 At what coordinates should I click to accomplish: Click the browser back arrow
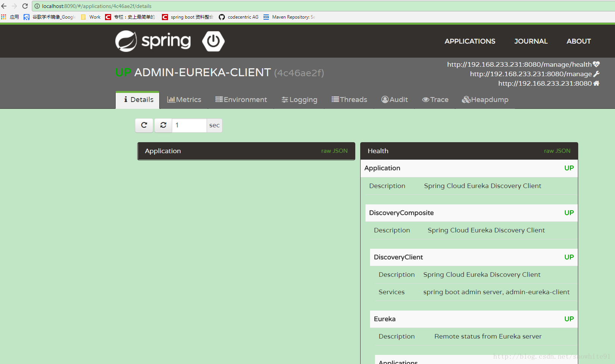pyautogui.click(x=4, y=6)
